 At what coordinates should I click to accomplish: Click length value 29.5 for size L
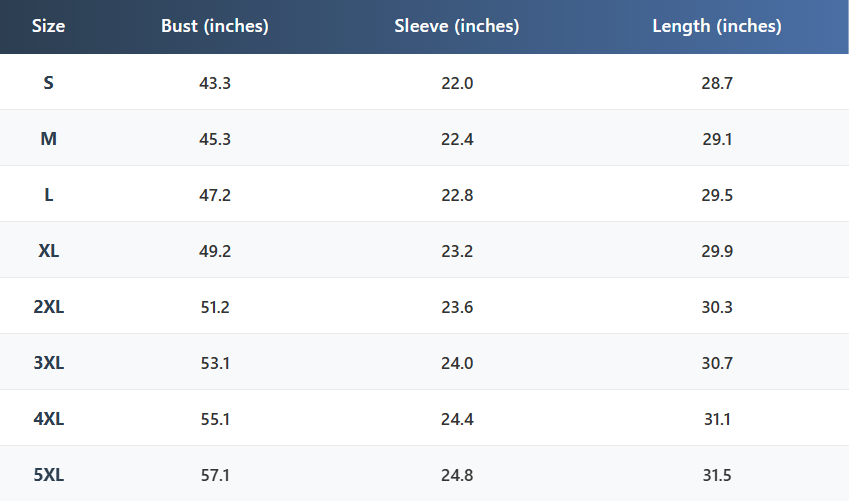717,195
